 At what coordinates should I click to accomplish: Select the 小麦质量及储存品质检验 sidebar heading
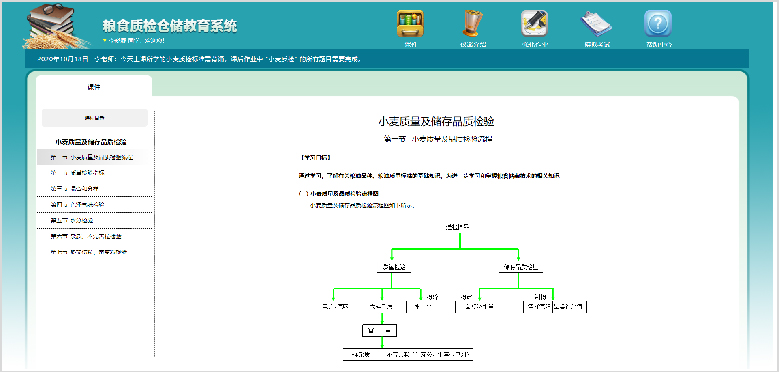point(91,142)
